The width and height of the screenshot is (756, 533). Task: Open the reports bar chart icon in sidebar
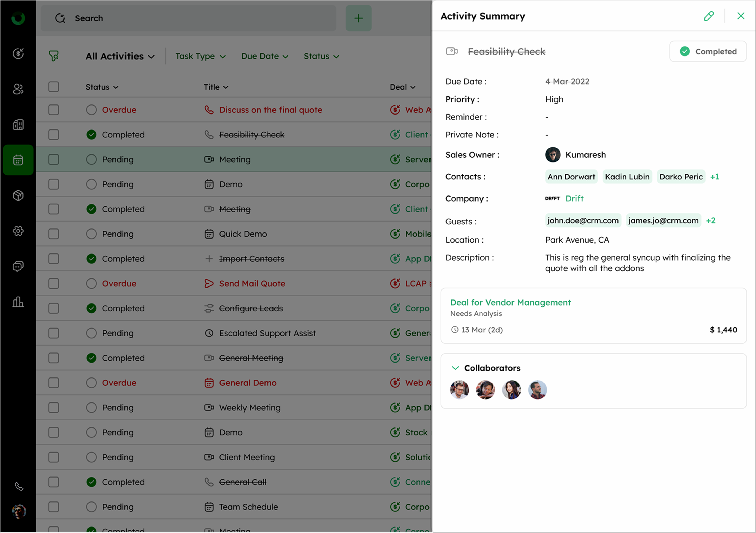click(x=18, y=302)
